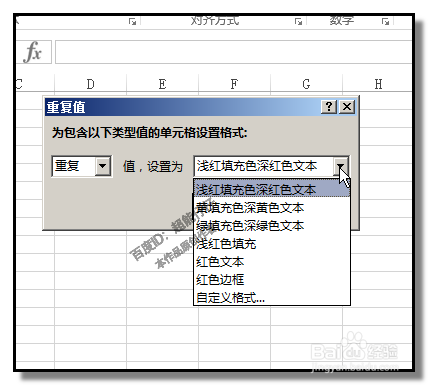This screenshot has width=428, height=385.
Task: Select column G header
Action: (x=306, y=84)
